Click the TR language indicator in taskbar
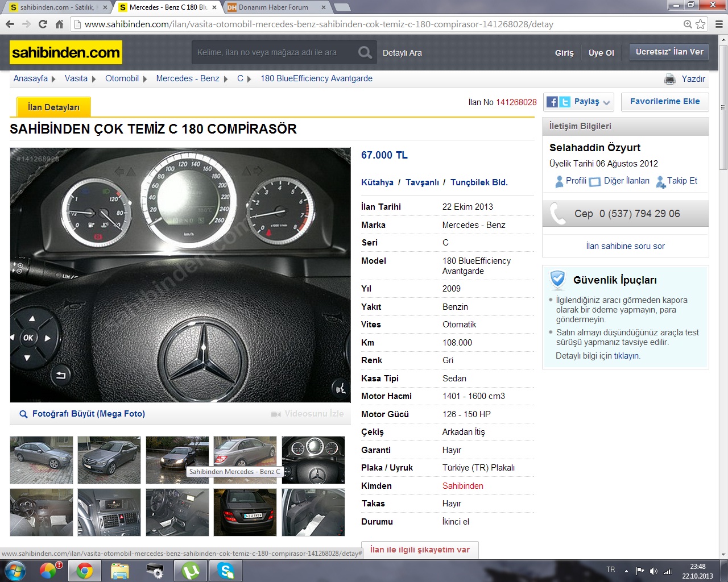Screen dimensions: 728x582 611,569
